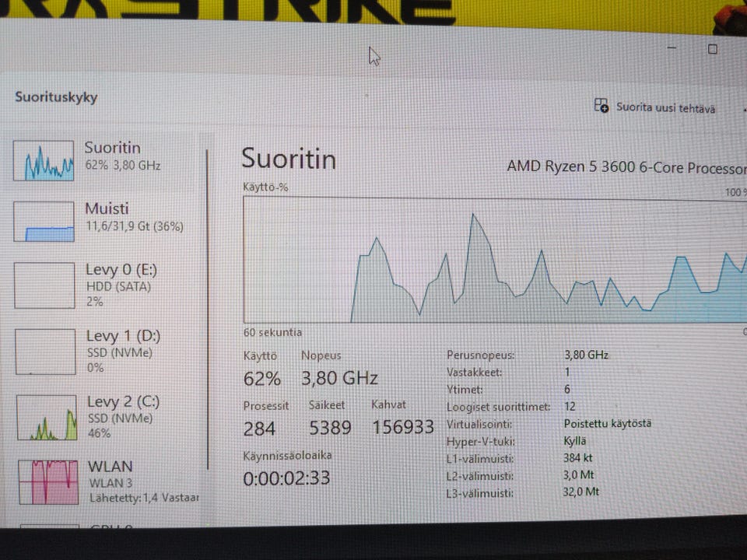Image resolution: width=747 pixels, height=560 pixels.
Task: Click the Ytimet label
Action: click(465, 390)
